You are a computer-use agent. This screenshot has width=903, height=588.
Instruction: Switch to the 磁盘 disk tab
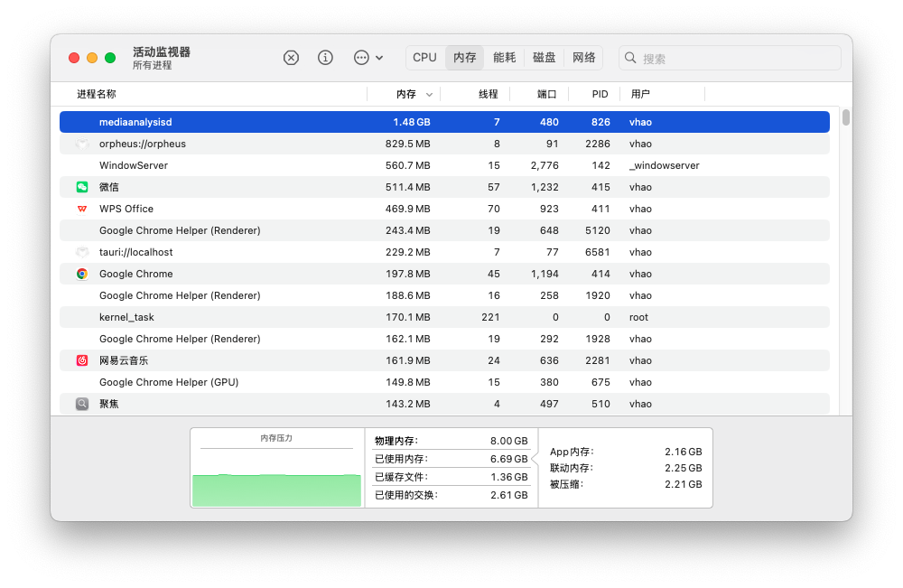(x=545, y=58)
